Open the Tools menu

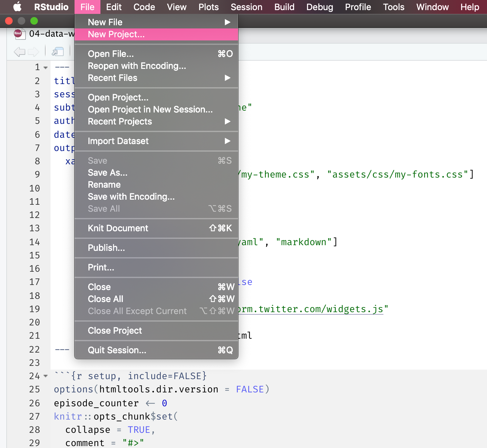coord(394,7)
